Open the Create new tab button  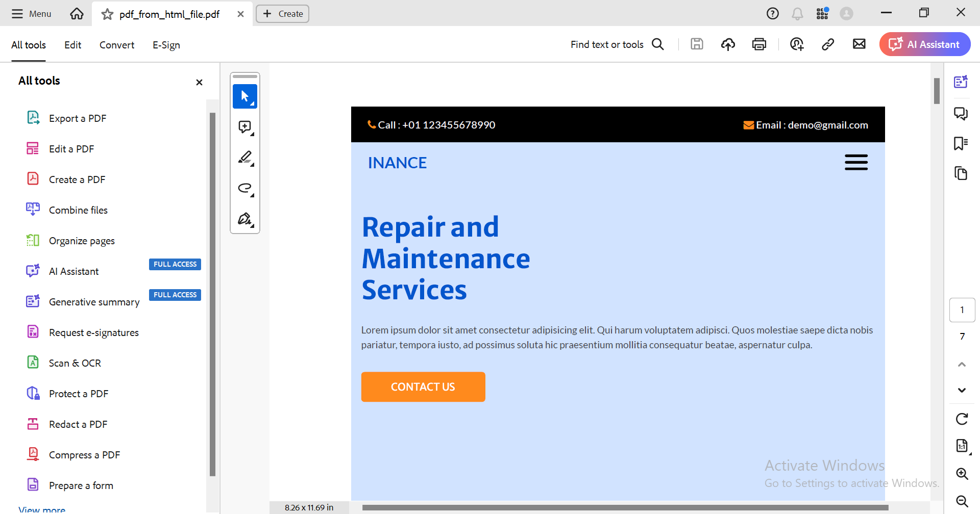[x=282, y=14]
